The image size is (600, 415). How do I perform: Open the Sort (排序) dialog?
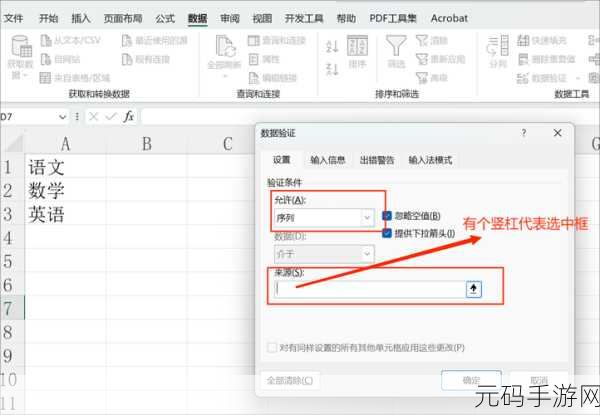tap(357, 52)
